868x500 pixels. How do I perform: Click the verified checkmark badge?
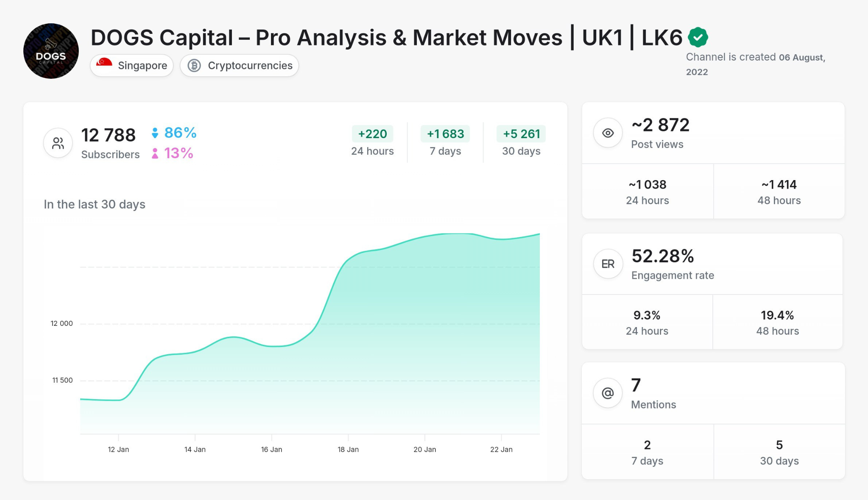coord(698,37)
